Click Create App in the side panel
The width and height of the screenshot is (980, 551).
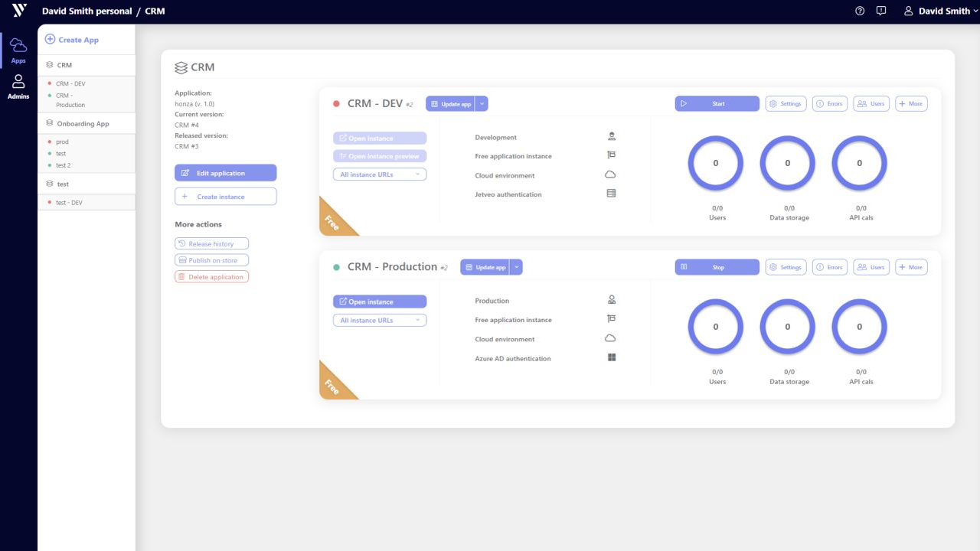[72, 40]
